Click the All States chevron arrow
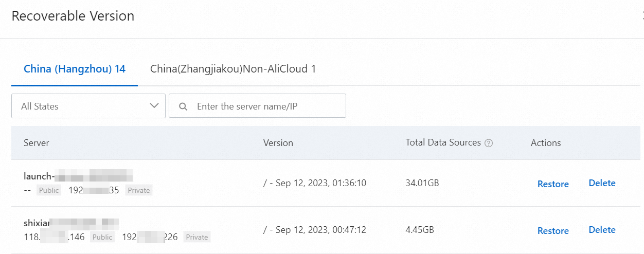Screen dimensions: 644x254 (154, 106)
